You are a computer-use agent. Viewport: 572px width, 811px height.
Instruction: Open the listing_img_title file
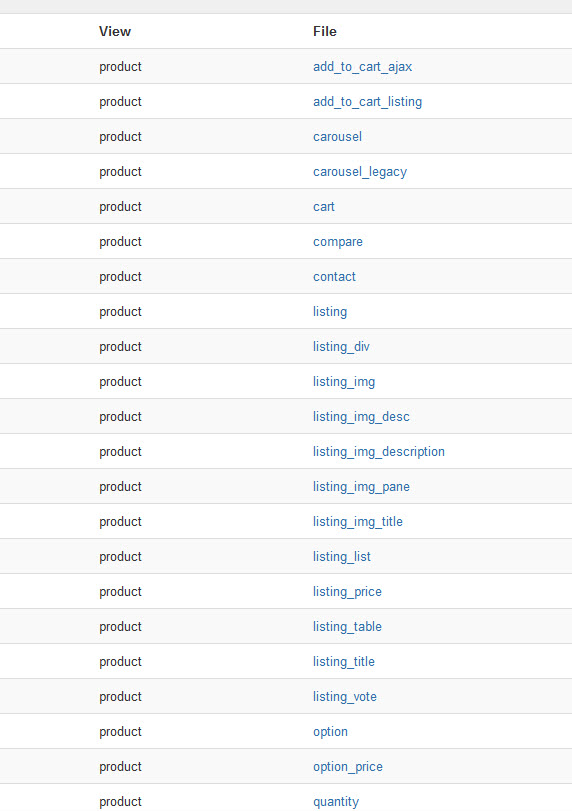[x=358, y=522]
